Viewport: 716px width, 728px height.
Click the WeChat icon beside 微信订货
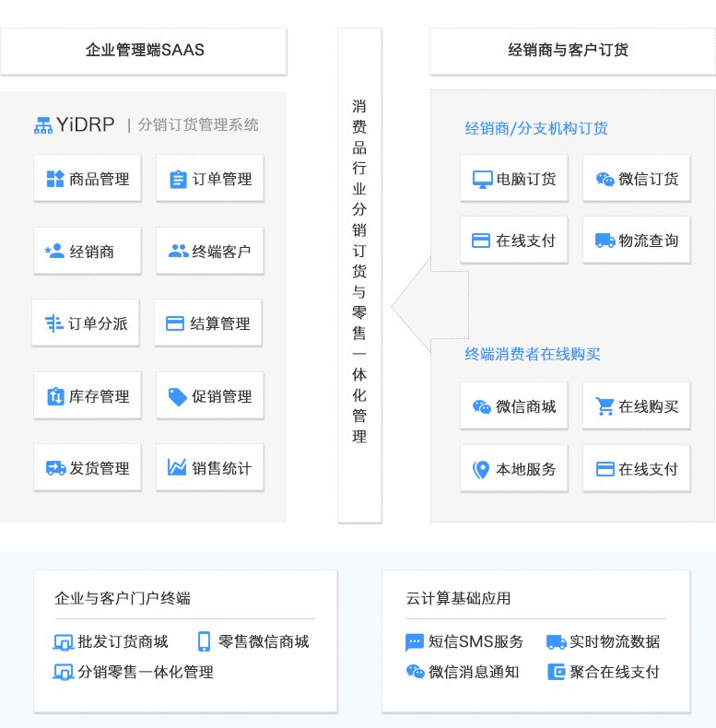pos(605,179)
